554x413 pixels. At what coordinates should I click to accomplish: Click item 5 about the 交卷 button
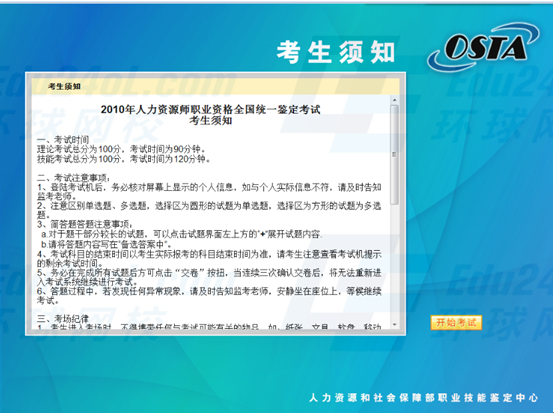[209, 277]
